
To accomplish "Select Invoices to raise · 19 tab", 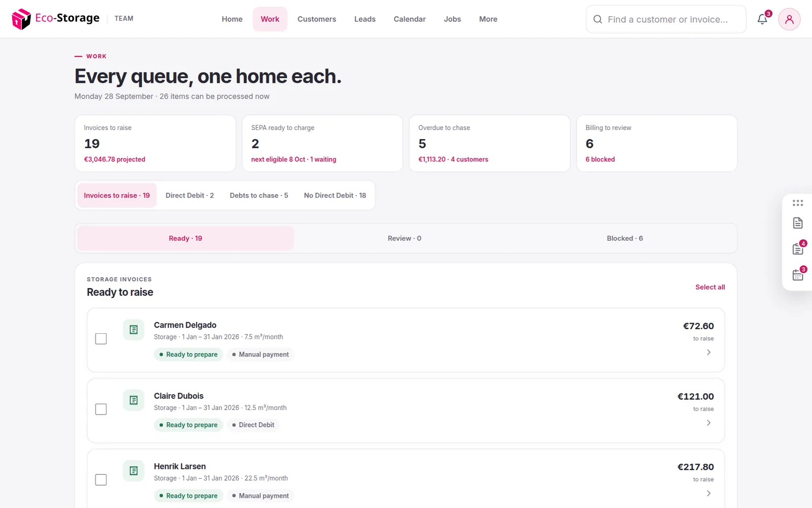I will [117, 196].
